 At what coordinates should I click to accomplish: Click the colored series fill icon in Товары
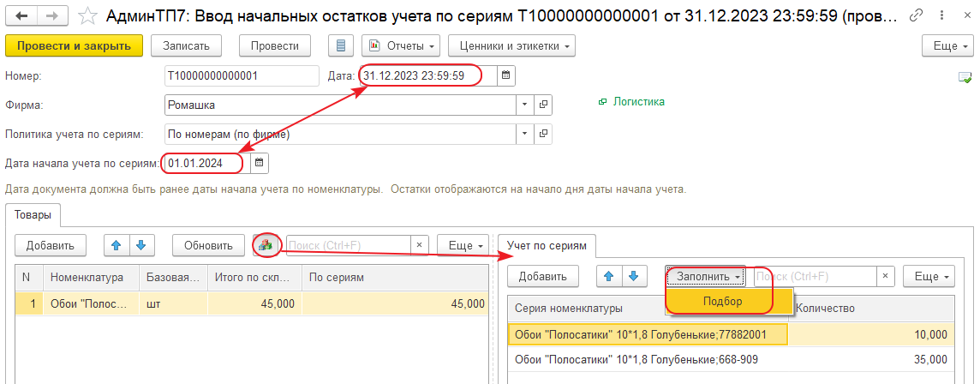coord(266,245)
